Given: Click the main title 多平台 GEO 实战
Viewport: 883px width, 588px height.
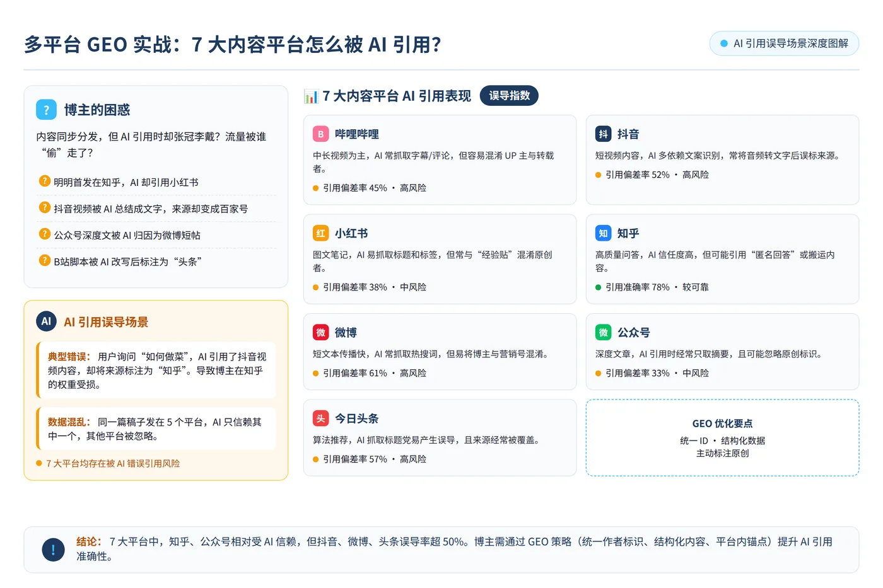Looking at the screenshot, I should [232, 44].
